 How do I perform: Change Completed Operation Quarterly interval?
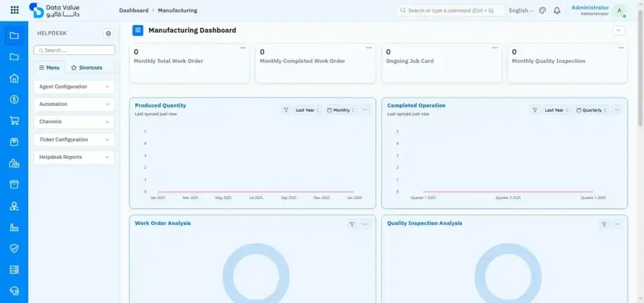(591, 110)
